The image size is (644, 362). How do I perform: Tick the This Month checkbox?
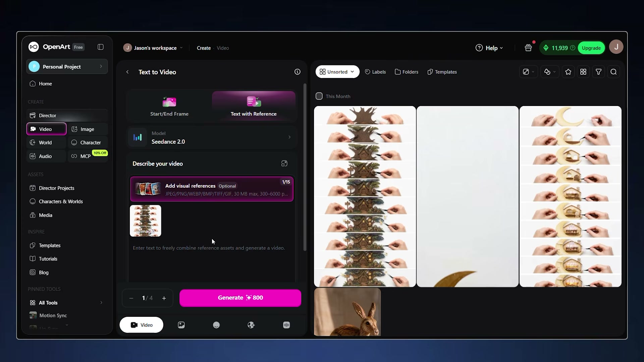click(x=319, y=96)
